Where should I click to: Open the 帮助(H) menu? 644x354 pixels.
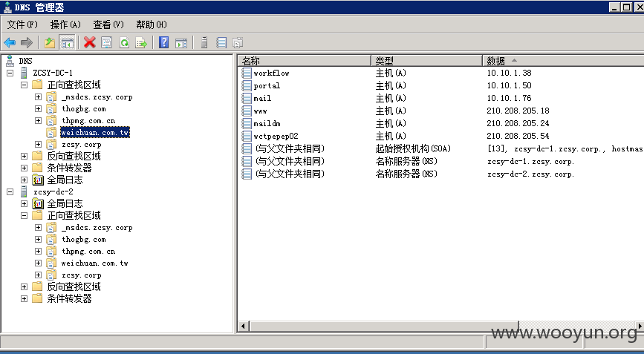point(152,24)
